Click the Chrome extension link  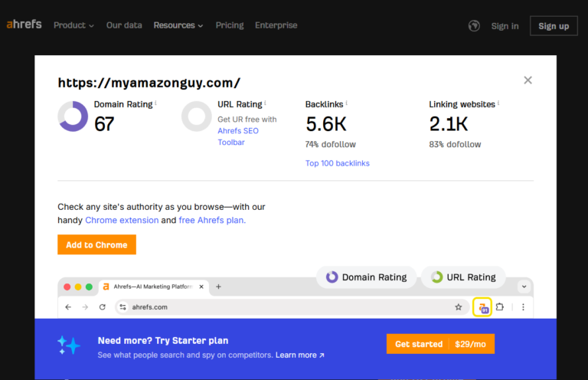(122, 220)
